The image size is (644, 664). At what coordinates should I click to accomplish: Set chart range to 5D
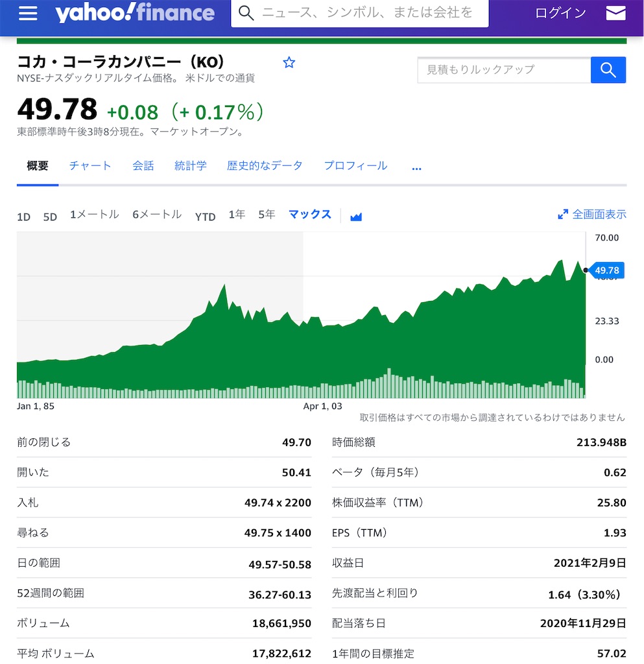click(50, 217)
